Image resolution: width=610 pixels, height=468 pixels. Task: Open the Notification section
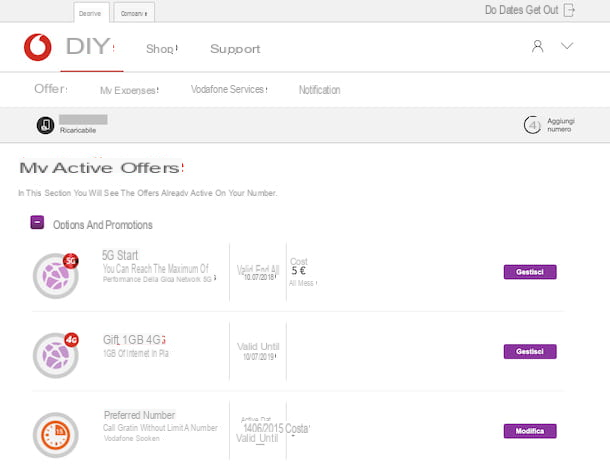(319, 90)
